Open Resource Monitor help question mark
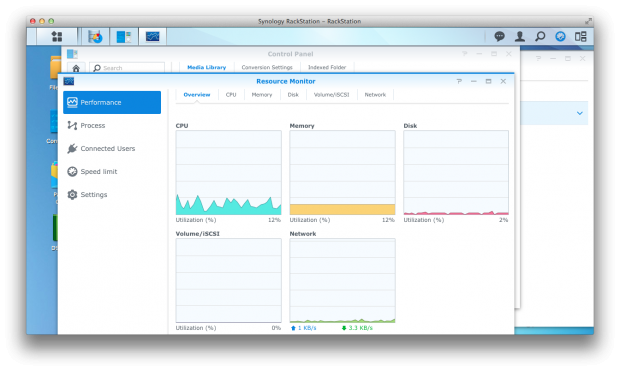Viewport: 620px width, 371px height. 459,81
